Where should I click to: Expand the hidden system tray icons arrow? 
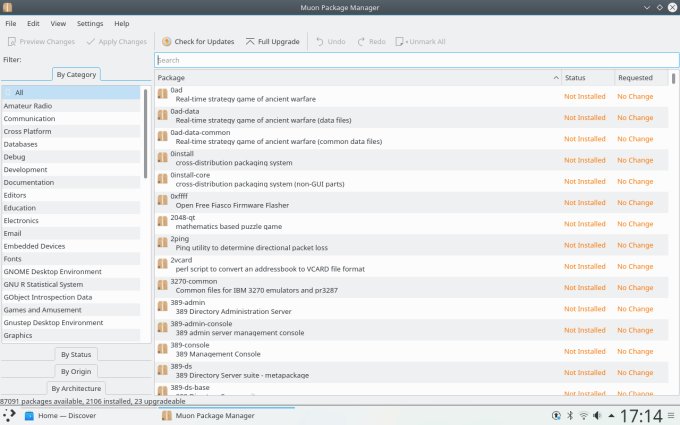pos(611,415)
